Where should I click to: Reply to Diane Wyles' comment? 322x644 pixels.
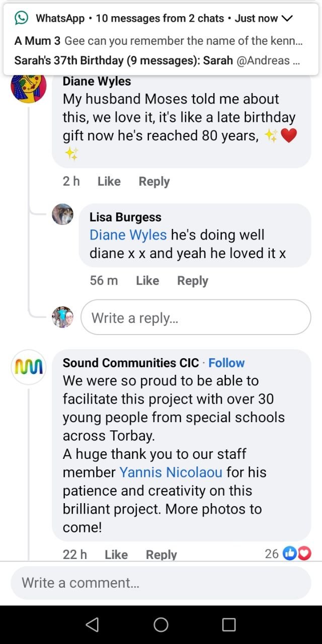pos(154,181)
